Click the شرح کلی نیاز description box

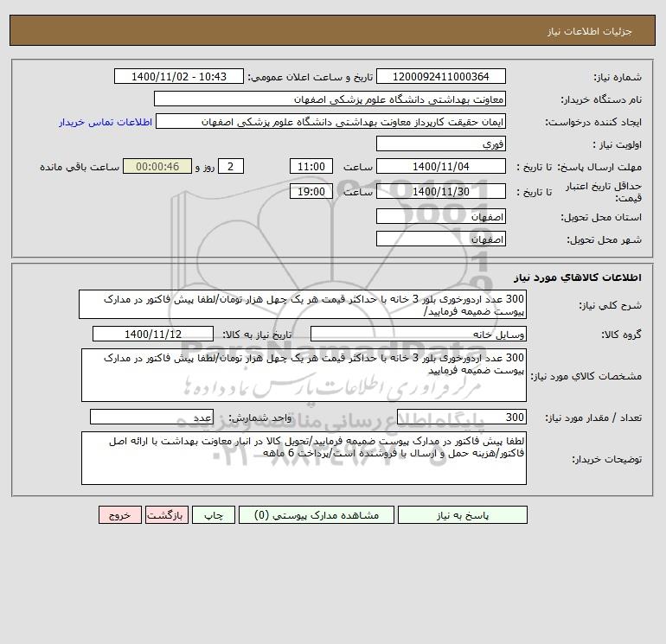[x=303, y=304]
